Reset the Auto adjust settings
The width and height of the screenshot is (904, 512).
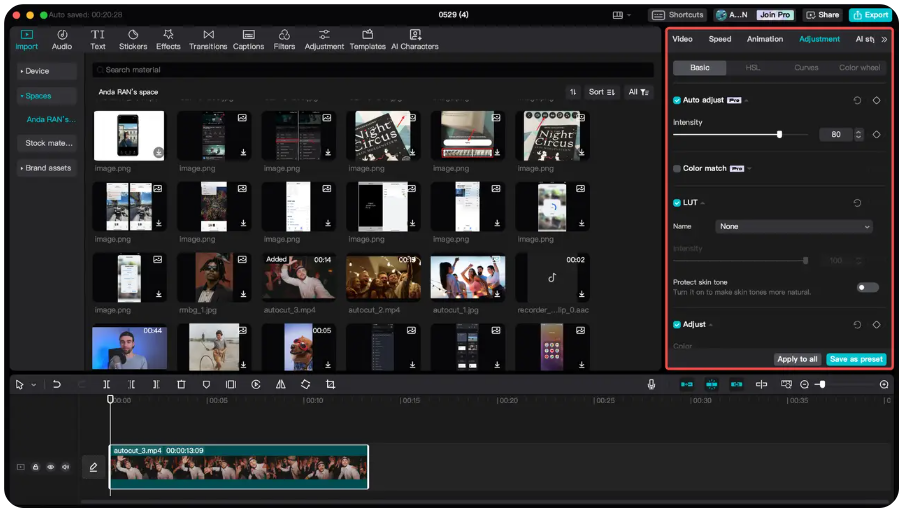(857, 100)
